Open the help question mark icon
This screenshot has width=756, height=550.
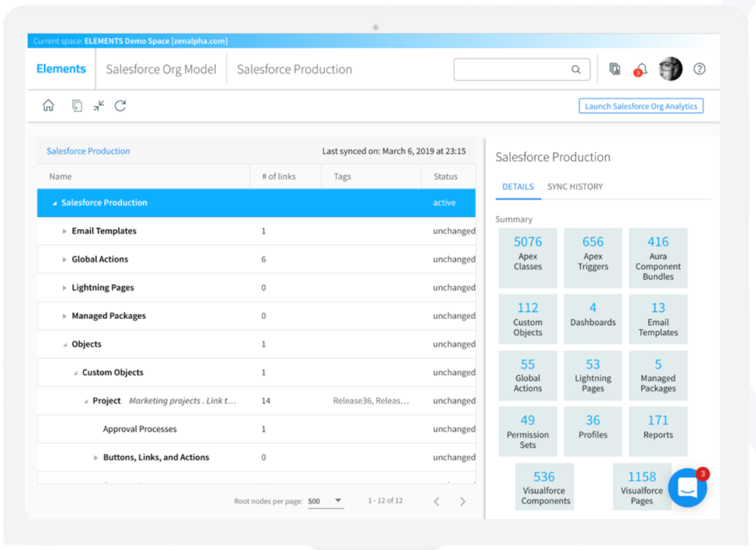tap(699, 69)
